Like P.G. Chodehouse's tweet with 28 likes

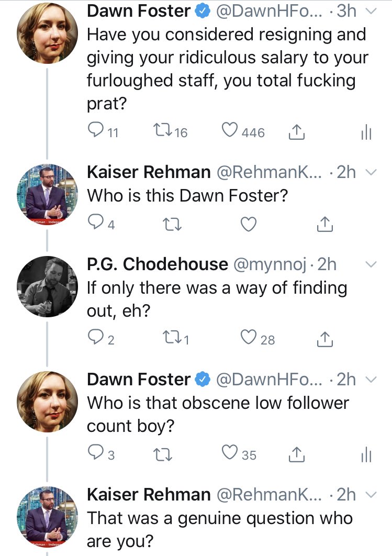point(249,339)
